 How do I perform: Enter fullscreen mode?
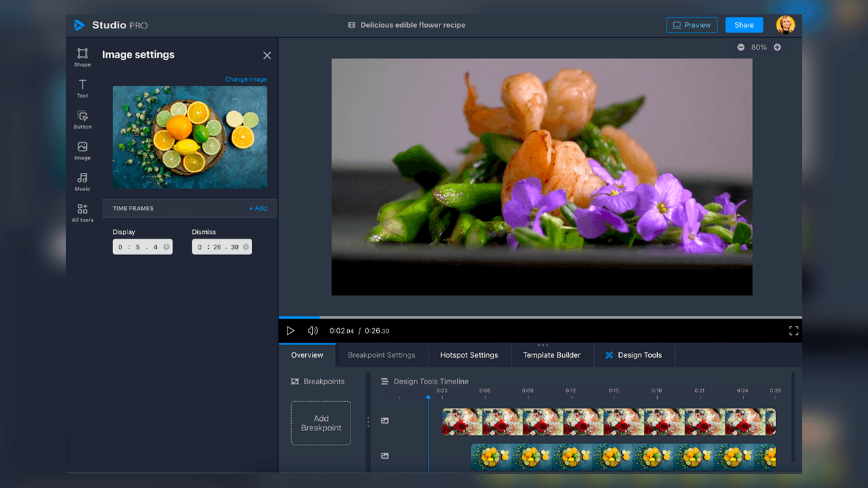click(793, 331)
